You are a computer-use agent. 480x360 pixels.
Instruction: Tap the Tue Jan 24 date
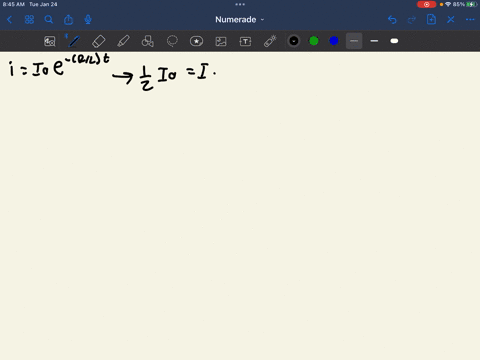tap(43, 4)
